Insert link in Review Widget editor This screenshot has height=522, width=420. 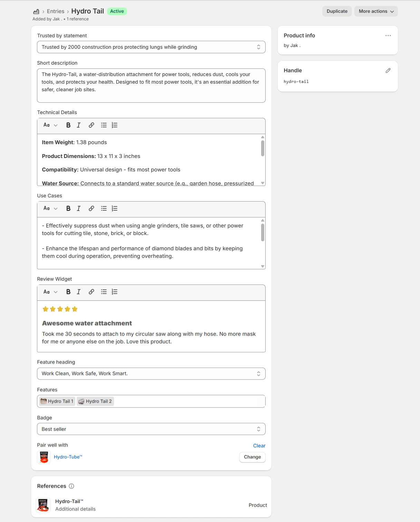pyautogui.click(x=91, y=292)
